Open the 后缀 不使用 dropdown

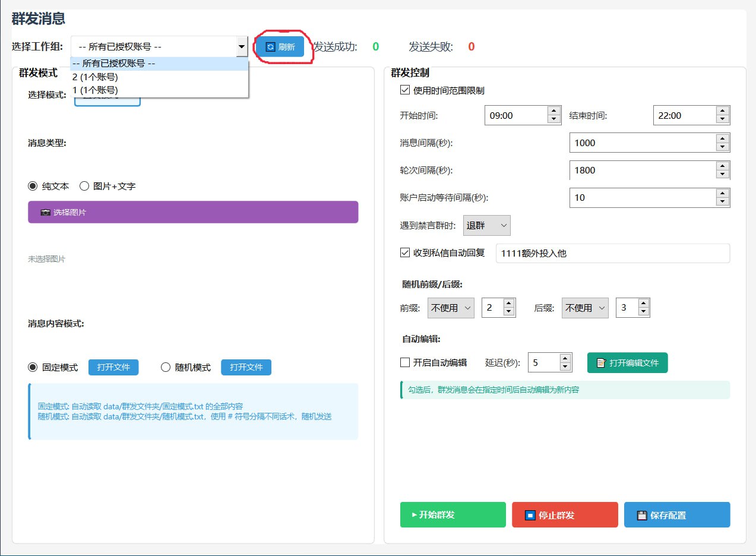(x=585, y=307)
